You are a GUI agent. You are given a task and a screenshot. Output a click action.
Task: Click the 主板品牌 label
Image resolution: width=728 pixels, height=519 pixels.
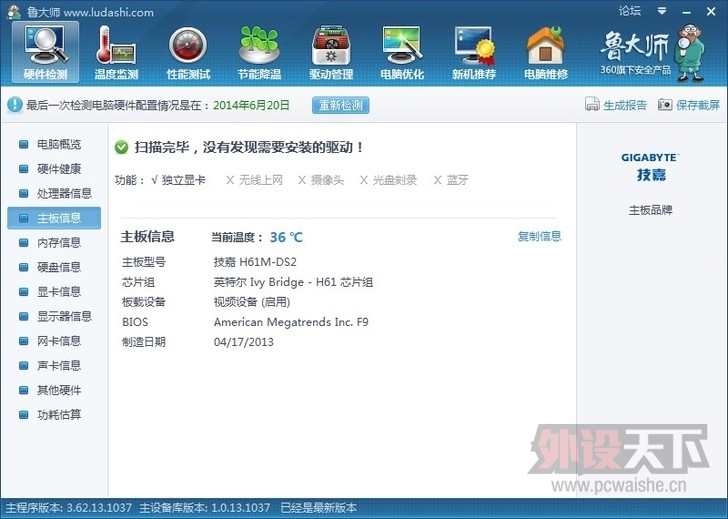[650, 210]
